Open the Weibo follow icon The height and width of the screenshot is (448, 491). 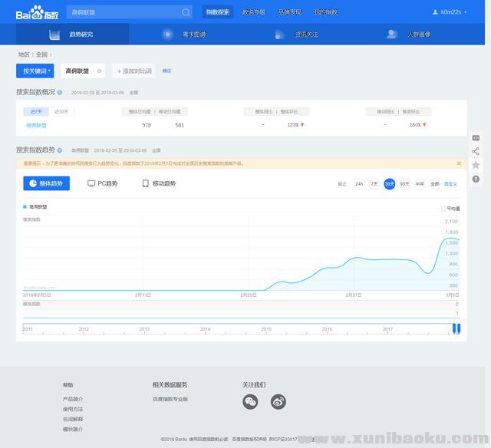(278, 402)
